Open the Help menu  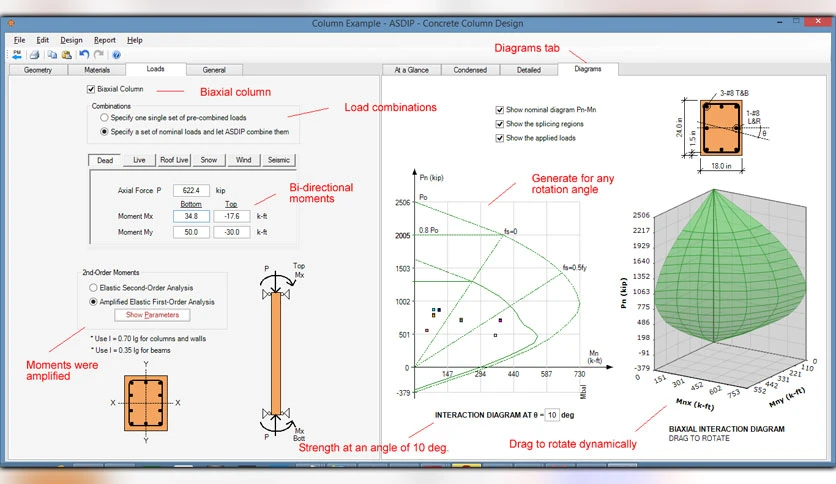(x=134, y=40)
